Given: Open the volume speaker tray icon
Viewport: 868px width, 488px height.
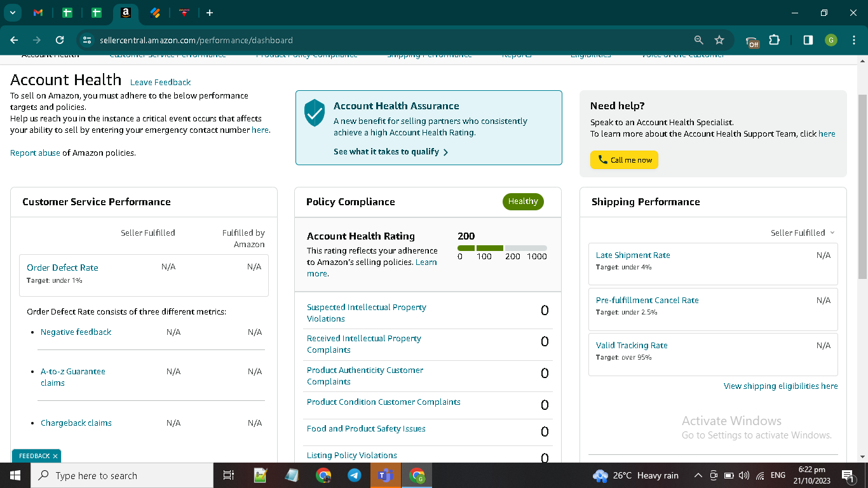Looking at the screenshot, I should [744, 475].
